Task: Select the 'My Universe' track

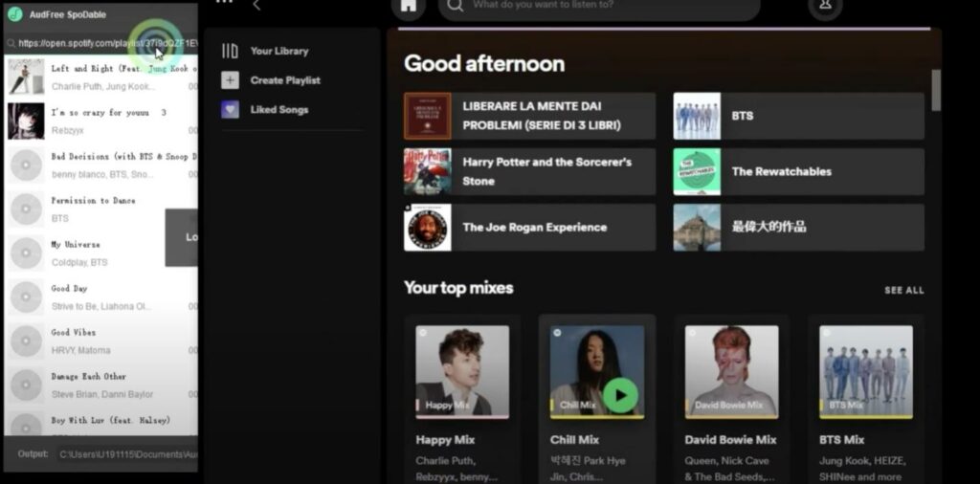Action: click(101, 253)
